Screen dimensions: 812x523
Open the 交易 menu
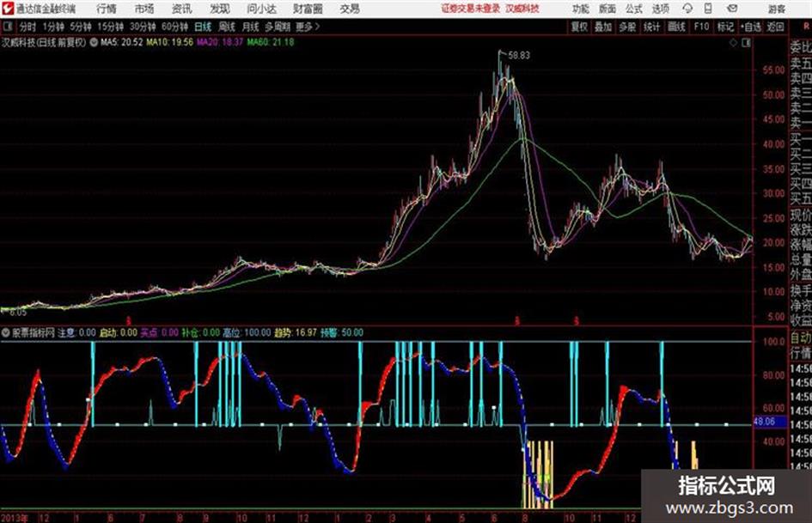tap(350, 9)
